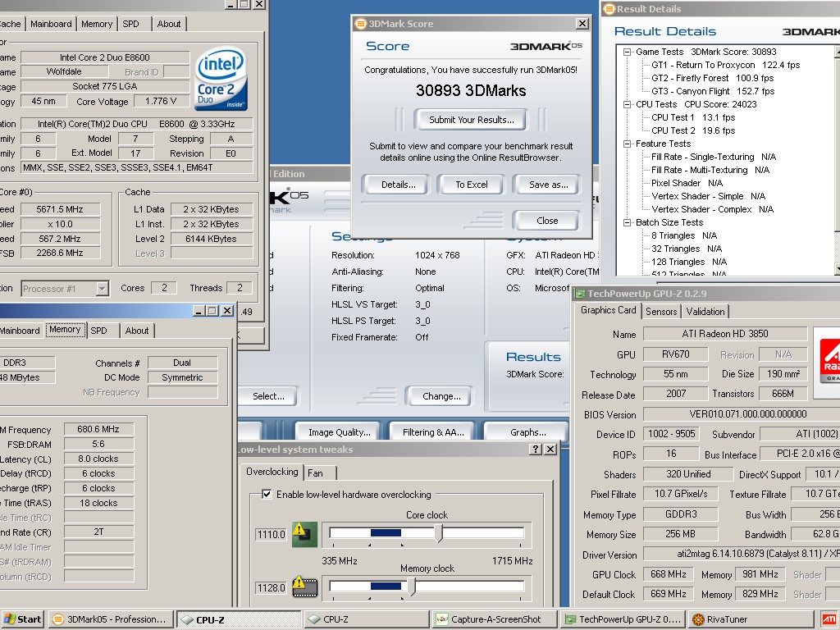The height and width of the screenshot is (630, 840).
Task: Open Image Quality options
Action: (339, 432)
